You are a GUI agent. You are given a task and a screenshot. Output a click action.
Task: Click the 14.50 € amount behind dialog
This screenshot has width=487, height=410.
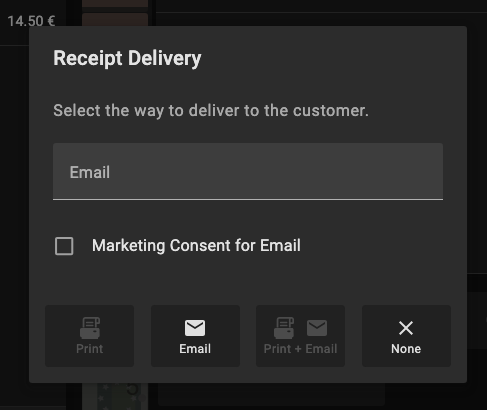(31, 21)
